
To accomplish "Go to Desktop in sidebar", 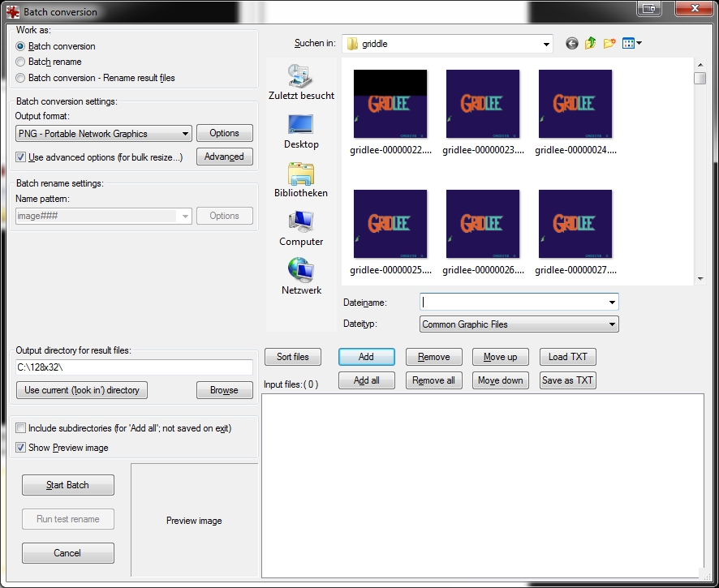I will (301, 131).
